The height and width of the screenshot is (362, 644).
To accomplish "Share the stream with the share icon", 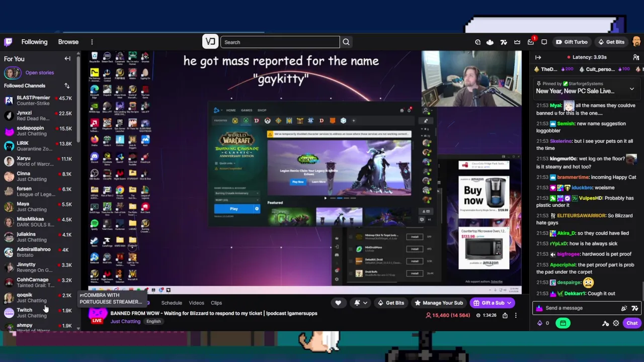I will click(x=505, y=315).
